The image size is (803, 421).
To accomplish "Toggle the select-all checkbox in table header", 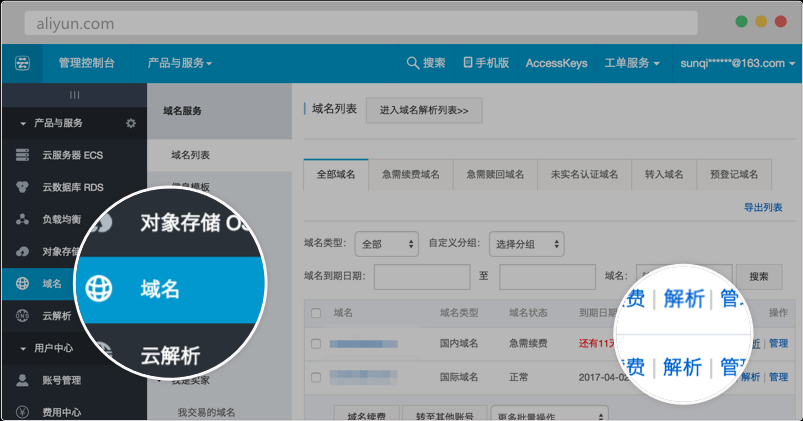I will [316, 314].
